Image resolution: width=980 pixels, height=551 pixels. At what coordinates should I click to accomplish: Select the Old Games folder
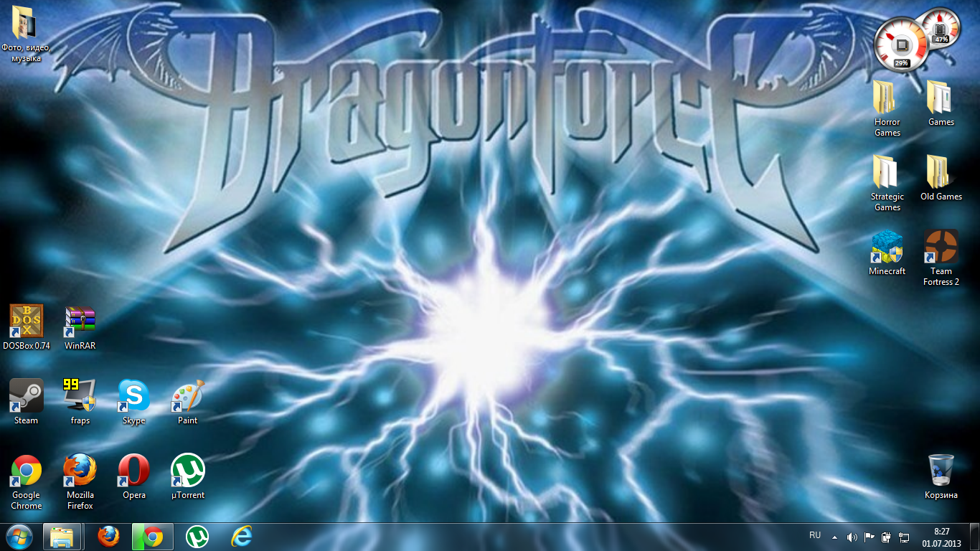tap(941, 177)
